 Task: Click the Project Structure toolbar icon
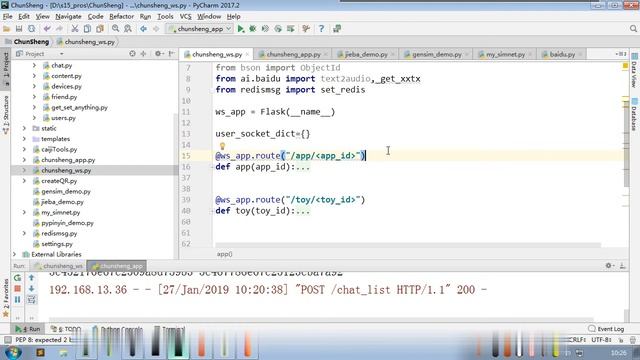[x=337, y=29]
